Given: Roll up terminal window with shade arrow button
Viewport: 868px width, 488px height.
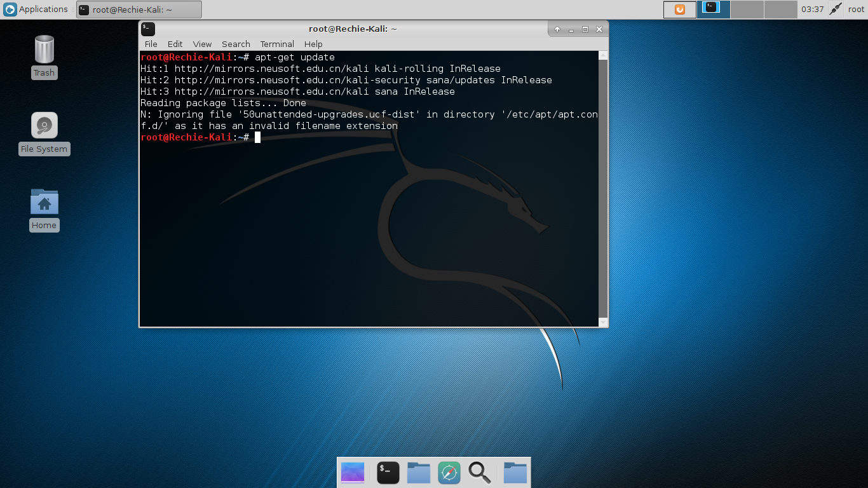Looking at the screenshot, I should 557,29.
